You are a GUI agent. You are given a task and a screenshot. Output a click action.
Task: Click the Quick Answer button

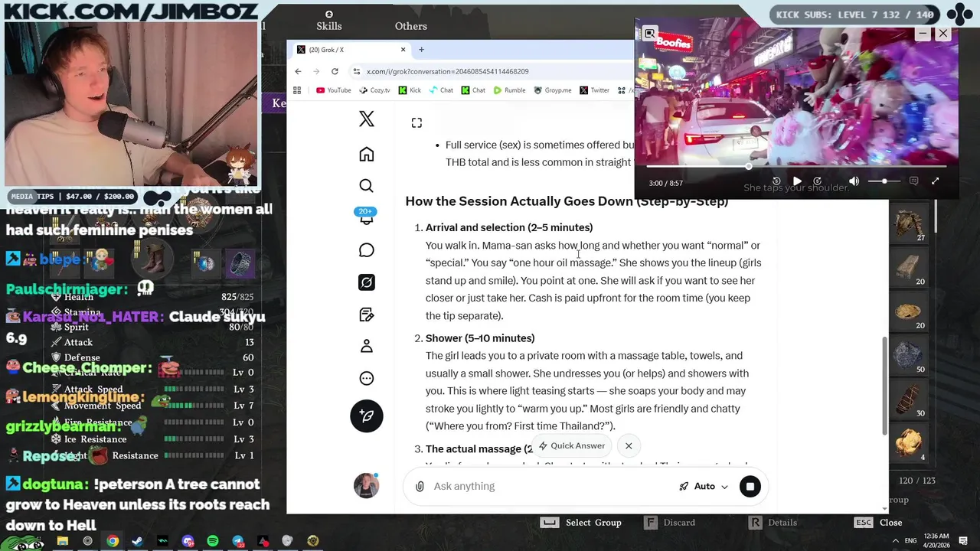pyautogui.click(x=571, y=445)
